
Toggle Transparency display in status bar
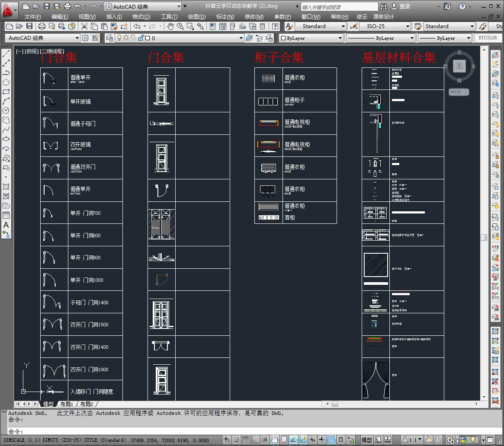click(331, 440)
